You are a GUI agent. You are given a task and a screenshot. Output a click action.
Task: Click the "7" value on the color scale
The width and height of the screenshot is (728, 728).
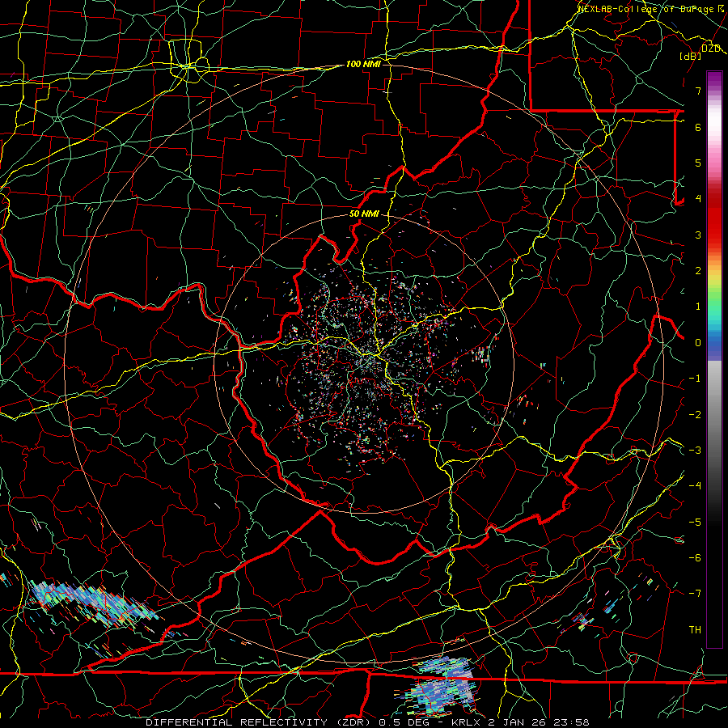click(698, 91)
